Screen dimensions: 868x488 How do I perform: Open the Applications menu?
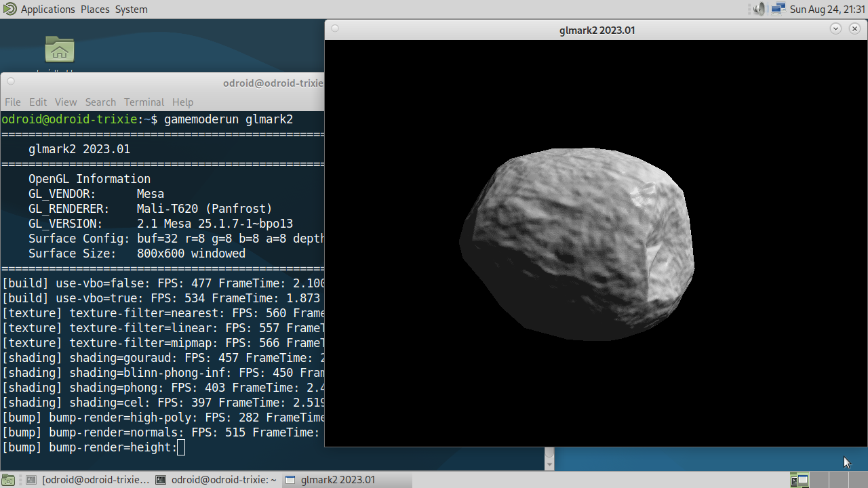click(47, 9)
